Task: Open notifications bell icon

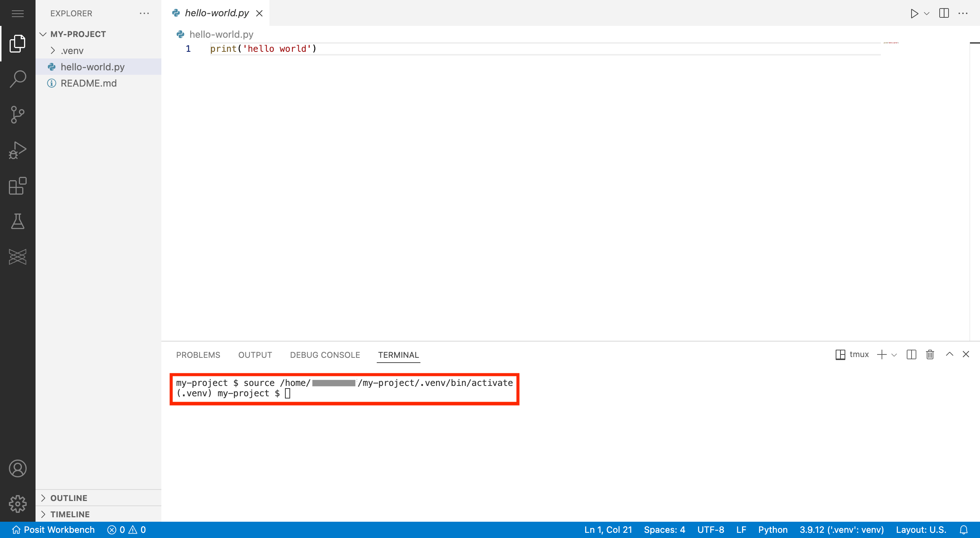Action: 963,530
